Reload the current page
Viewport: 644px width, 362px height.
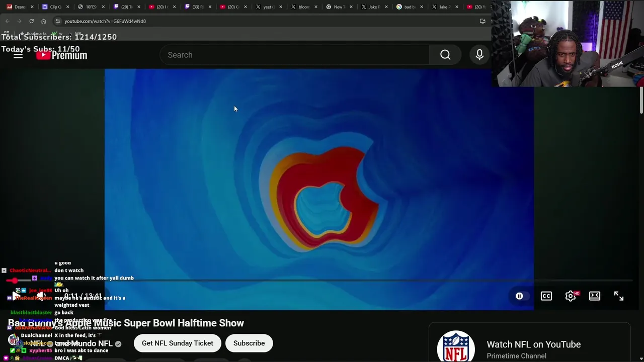(31, 21)
